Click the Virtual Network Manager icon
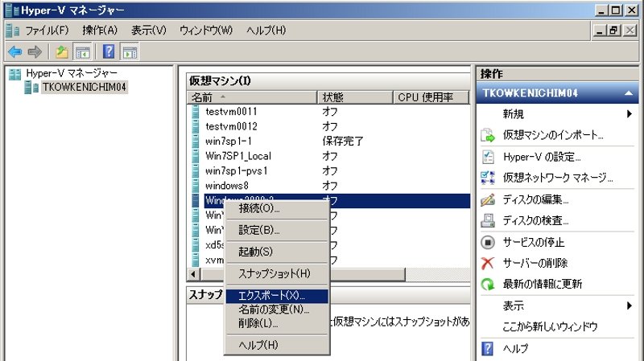The height and width of the screenshot is (361, 644). [488, 178]
